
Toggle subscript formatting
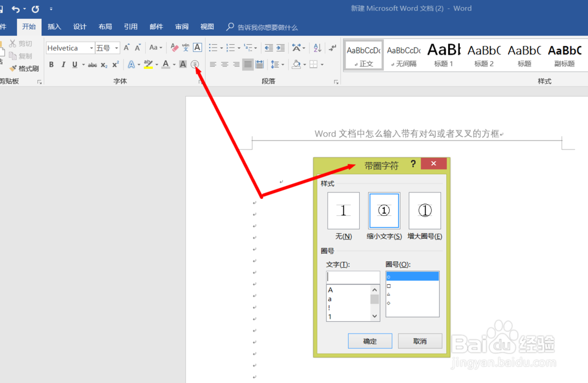[104, 64]
